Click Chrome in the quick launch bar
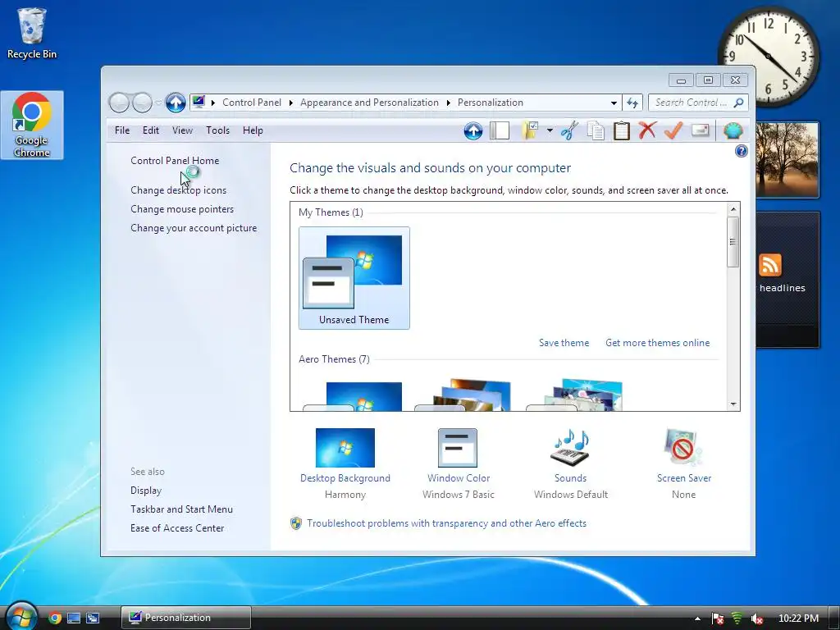 55,618
